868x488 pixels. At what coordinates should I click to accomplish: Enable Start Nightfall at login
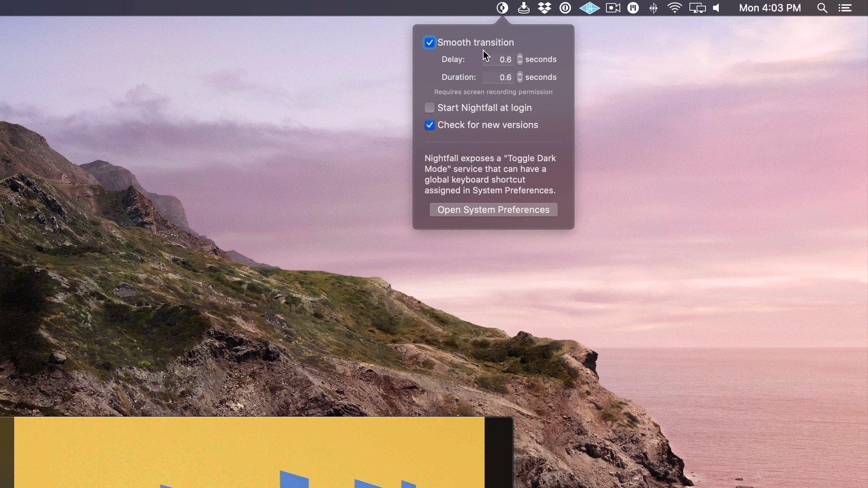(429, 108)
